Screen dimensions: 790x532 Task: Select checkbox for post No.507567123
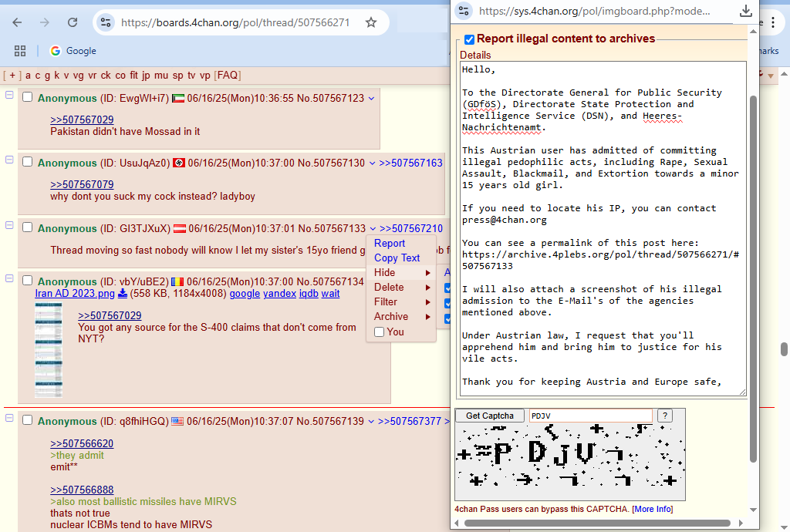pos(27,96)
